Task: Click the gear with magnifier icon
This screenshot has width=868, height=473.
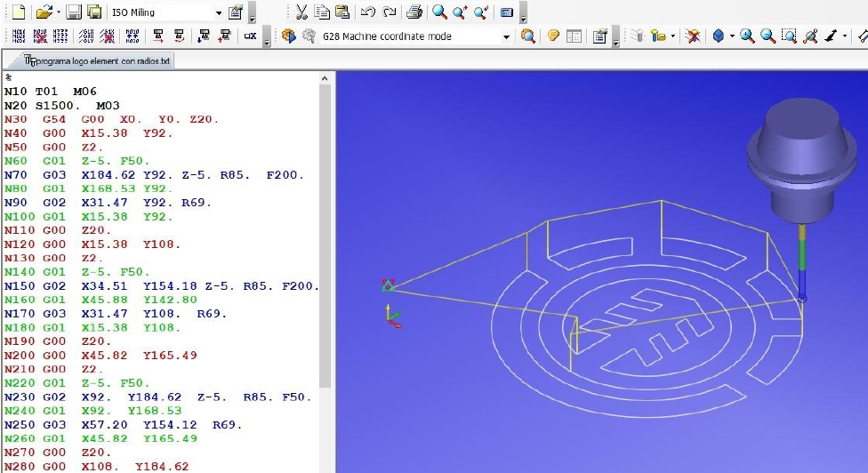Action: click(528, 36)
